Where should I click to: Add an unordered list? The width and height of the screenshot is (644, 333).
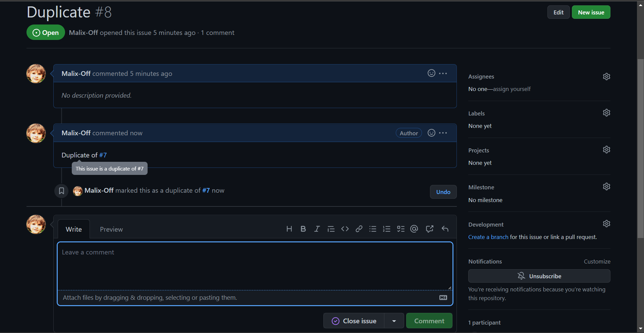[373, 229]
